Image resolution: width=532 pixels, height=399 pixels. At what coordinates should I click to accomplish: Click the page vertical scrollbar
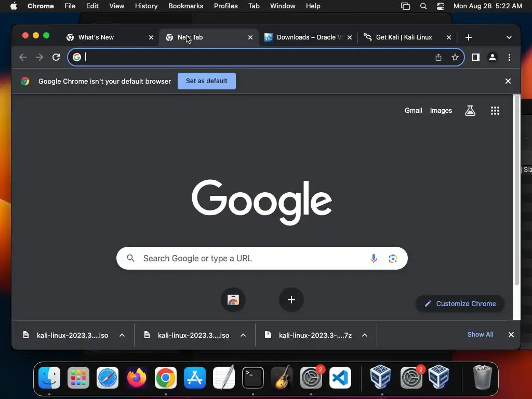pos(517,190)
